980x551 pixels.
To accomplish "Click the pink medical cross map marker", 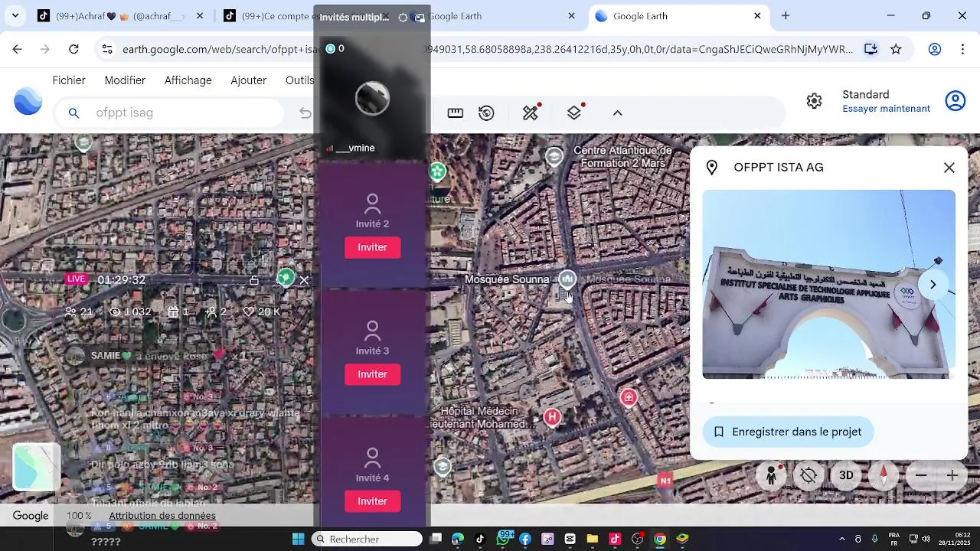I will 629,396.
